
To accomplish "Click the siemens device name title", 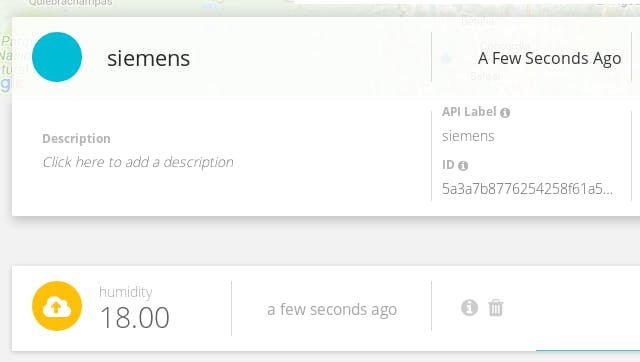I will [149, 58].
